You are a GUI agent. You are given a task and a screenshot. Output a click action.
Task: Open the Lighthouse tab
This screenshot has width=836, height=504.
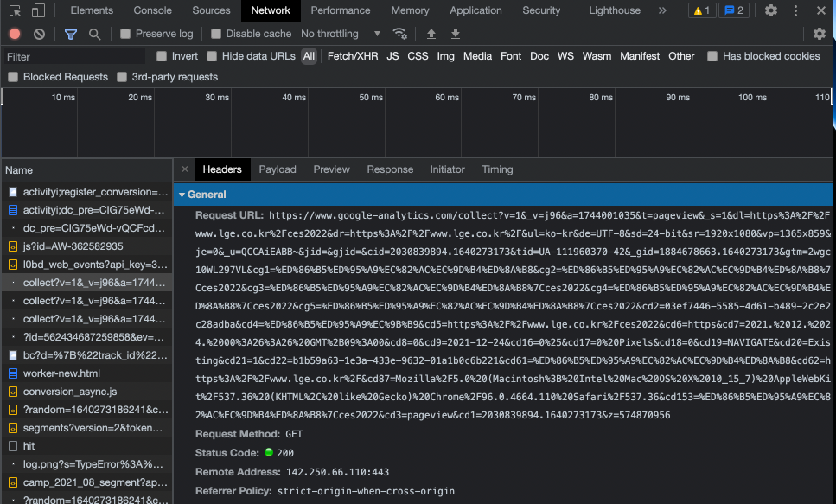[x=615, y=10]
